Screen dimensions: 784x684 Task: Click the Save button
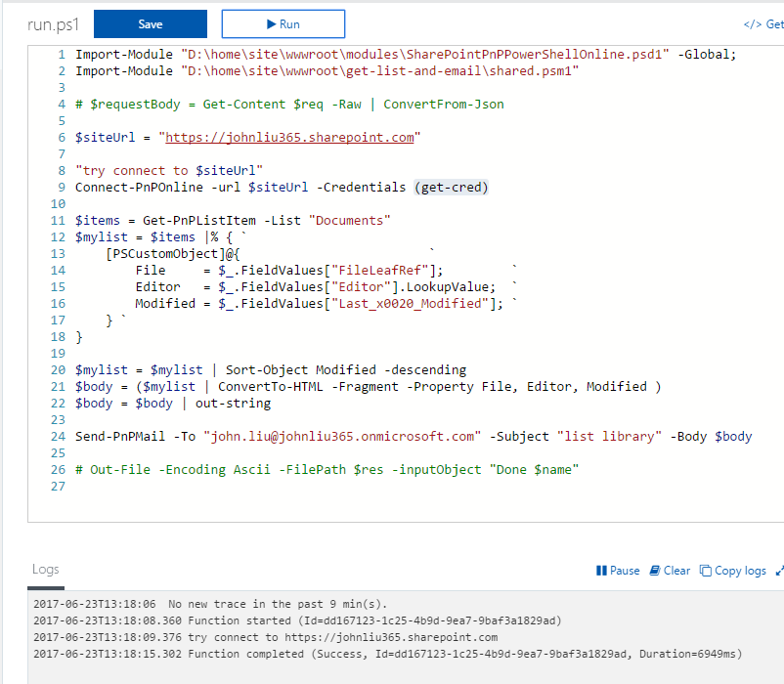(x=150, y=24)
